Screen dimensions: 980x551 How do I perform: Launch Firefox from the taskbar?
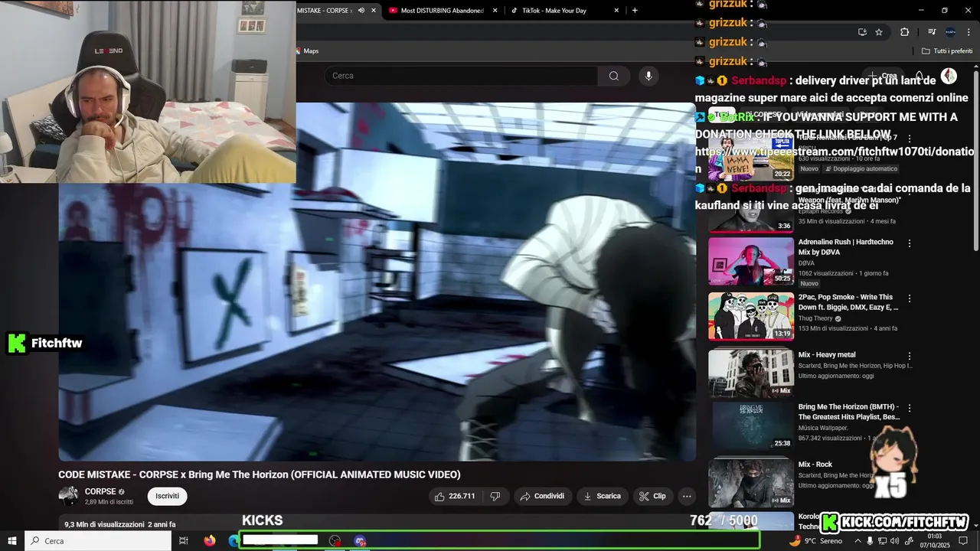[x=210, y=541]
